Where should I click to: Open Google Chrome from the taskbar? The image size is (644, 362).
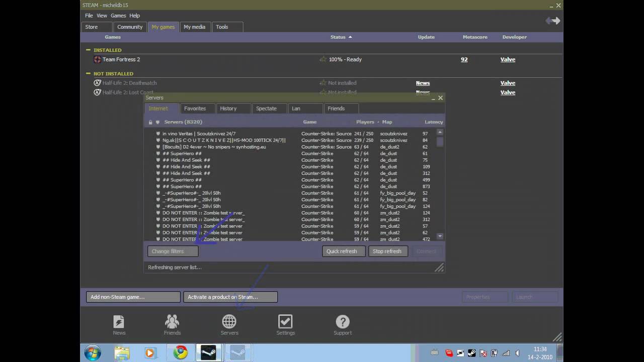(180, 353)
